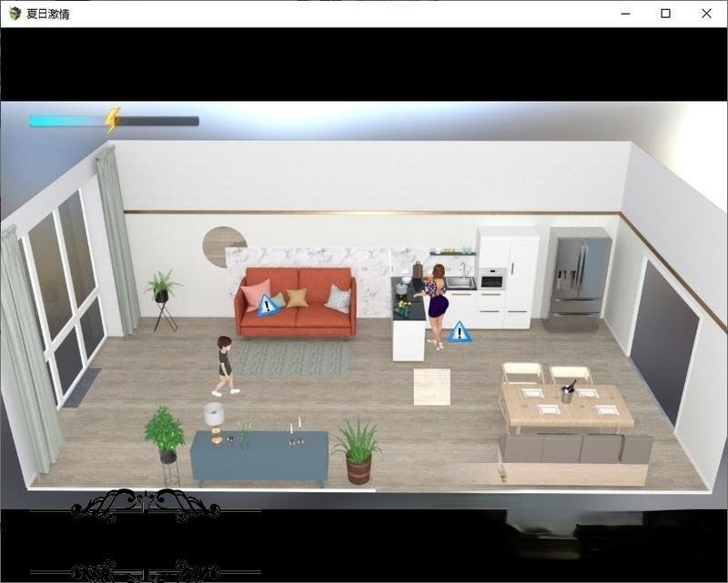This screenshot has height=583, width=728.
Task: Click the champagne bucket on dining table
Action: pyautogui.click(x=567, y=393)
